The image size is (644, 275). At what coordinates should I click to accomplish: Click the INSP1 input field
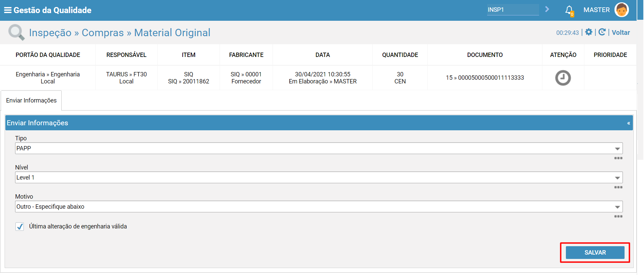click(513, 10)
